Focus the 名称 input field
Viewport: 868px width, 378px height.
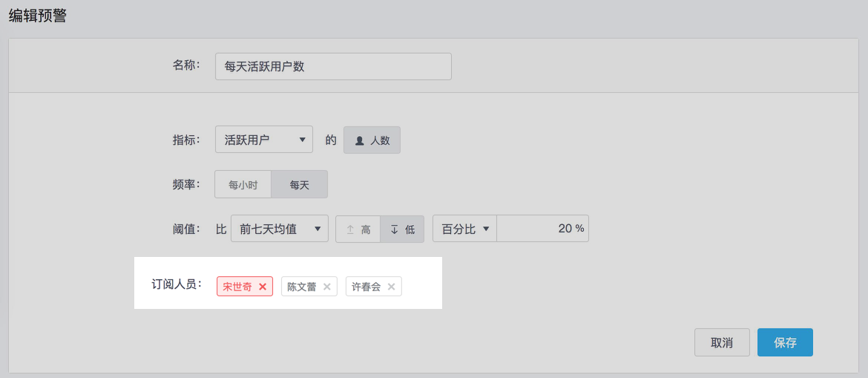(x=333, y=66)
